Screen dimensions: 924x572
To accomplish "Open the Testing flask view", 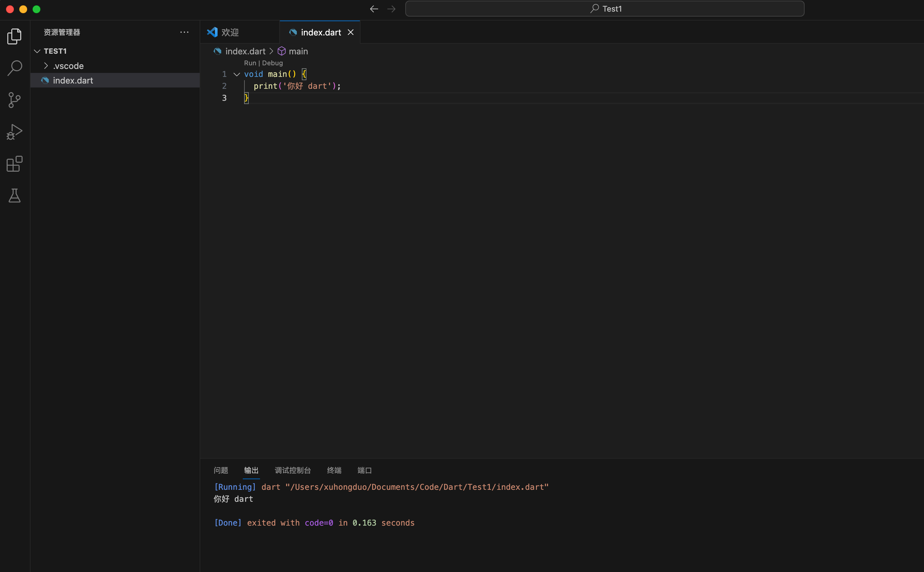I will click(14, 196).
